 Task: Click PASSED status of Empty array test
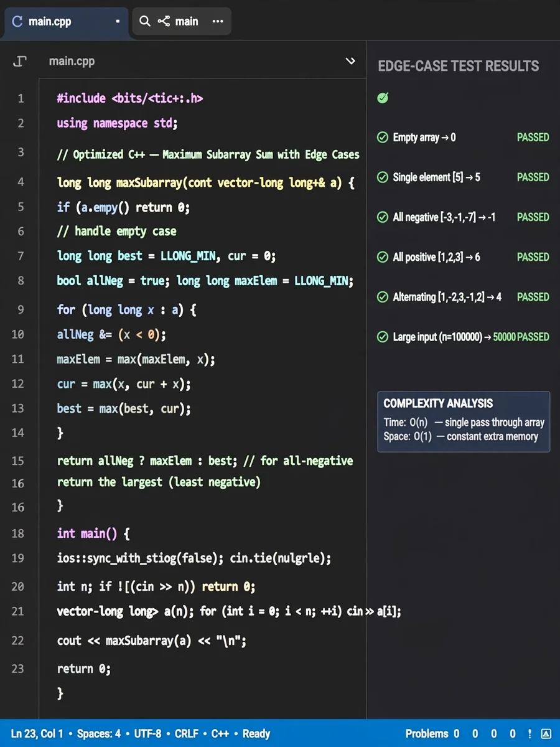click(x=533, y=137)
